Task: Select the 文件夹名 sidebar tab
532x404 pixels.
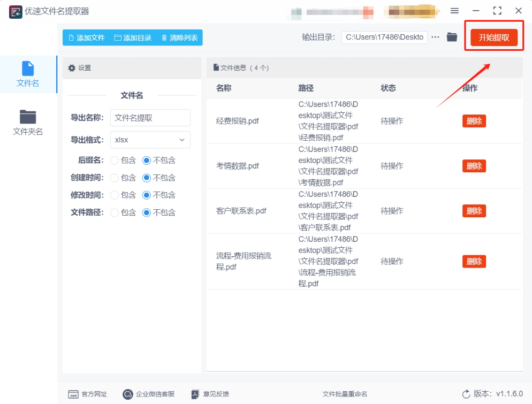Action: (x=28, y=123)
